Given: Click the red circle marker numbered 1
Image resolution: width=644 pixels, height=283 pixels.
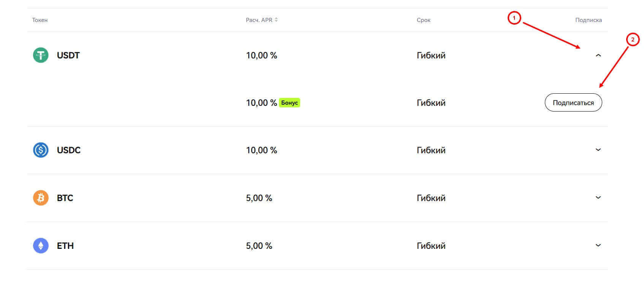Looking at the screenshot, I should coord(514,18).
